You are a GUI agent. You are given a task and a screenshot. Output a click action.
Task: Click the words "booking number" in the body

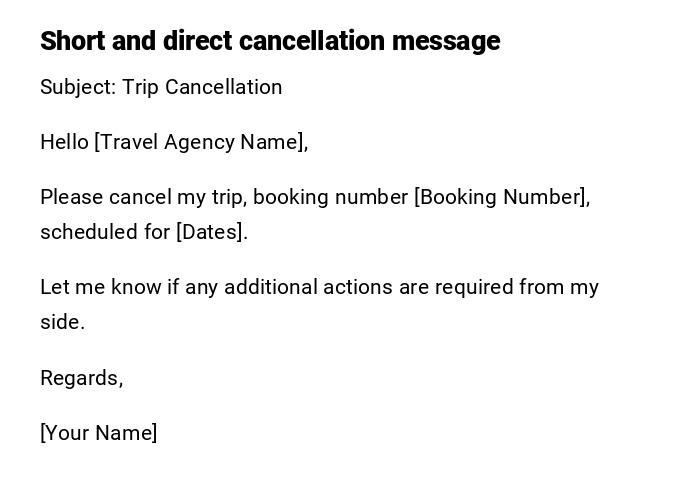pyautogui.click(x=331, y=197)
